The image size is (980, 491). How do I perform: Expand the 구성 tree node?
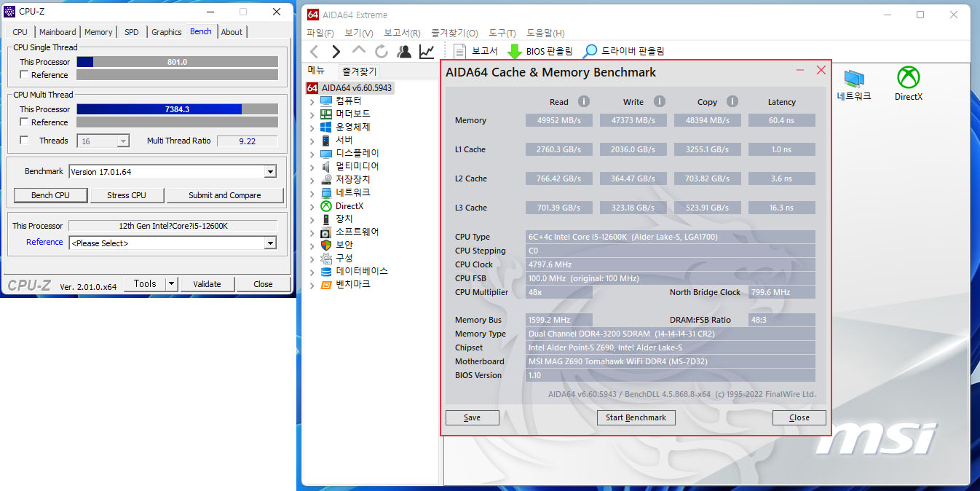pyautogui.click(x=312, y=259)
